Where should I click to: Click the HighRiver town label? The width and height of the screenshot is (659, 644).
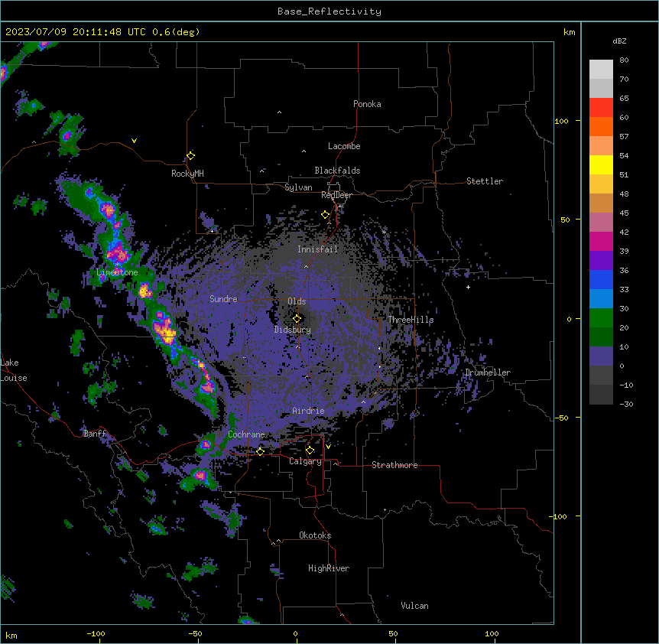pos(329,568)
